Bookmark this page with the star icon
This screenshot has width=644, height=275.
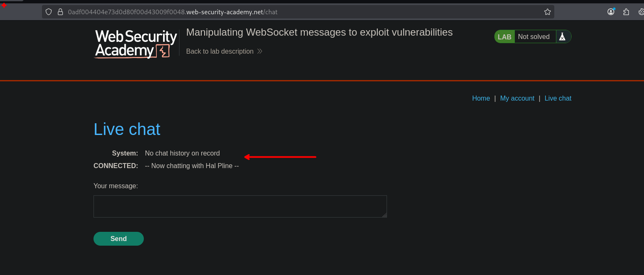(547, 12)
